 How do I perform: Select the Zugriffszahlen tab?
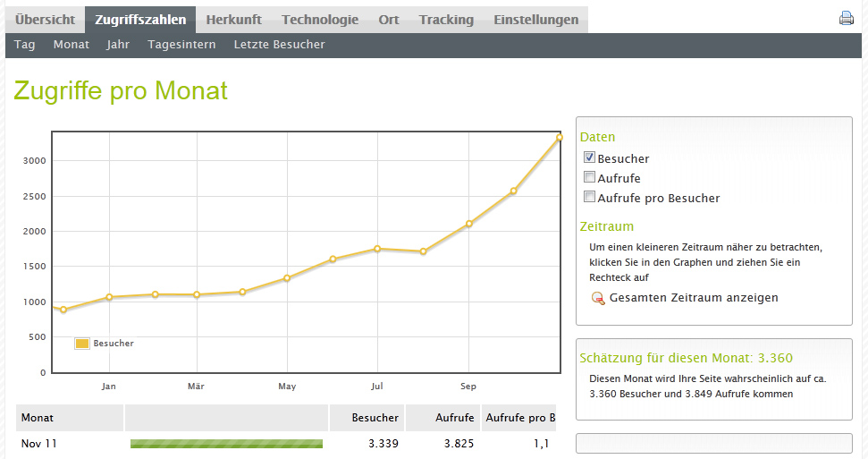[140, 20]
